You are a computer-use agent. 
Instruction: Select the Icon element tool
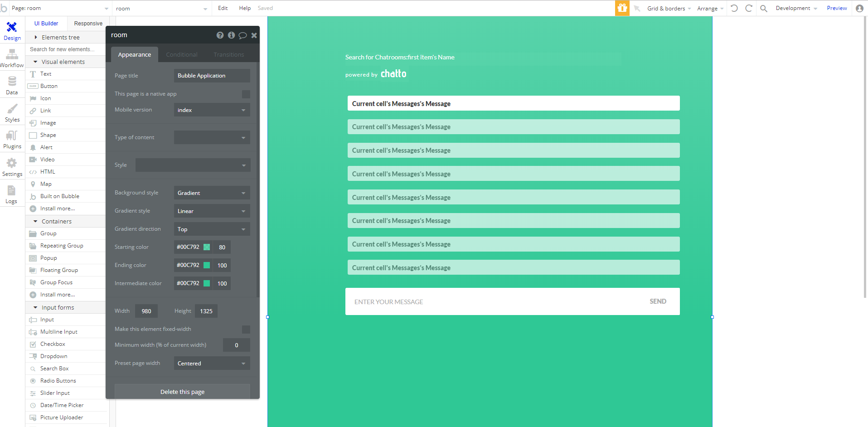[x=66, y=98]
